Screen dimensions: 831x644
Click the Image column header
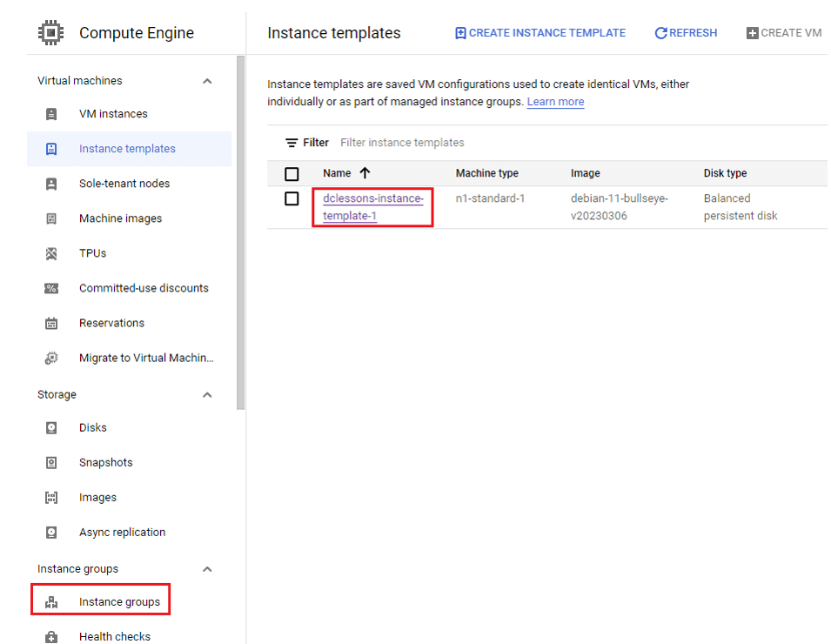click(x=585, y=173)
